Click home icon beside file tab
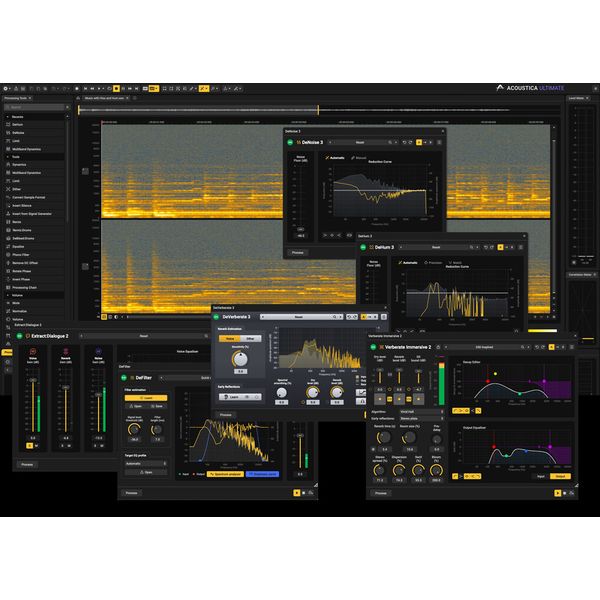Screen dimensions: 600x600 pos(78,98)
